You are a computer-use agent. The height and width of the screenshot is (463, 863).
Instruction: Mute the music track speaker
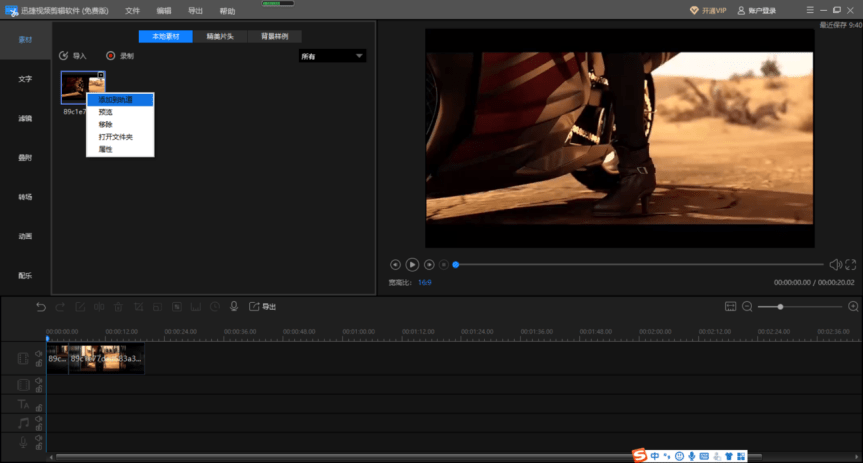[39, 420]
